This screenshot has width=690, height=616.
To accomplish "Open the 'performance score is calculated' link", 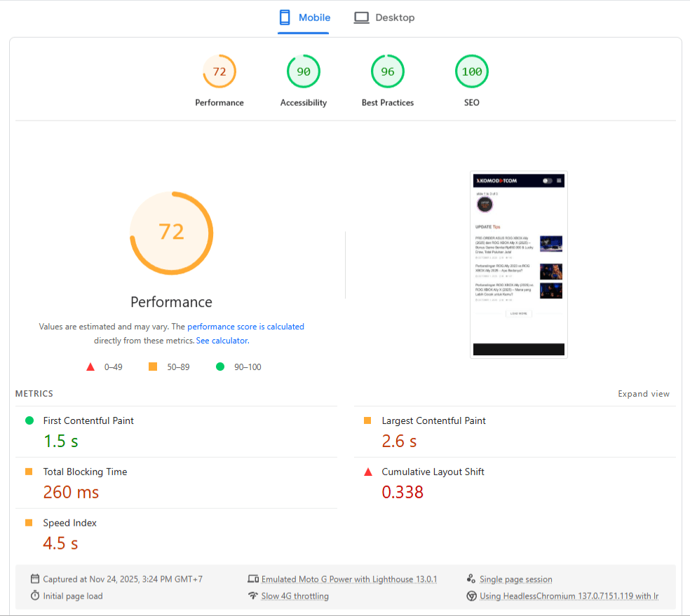I will [245, 327].
